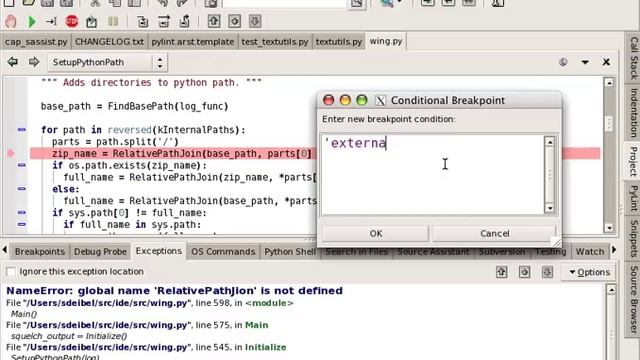
Task: Open the Options dropdown in Exceptions panel
Action: (589, 272)
